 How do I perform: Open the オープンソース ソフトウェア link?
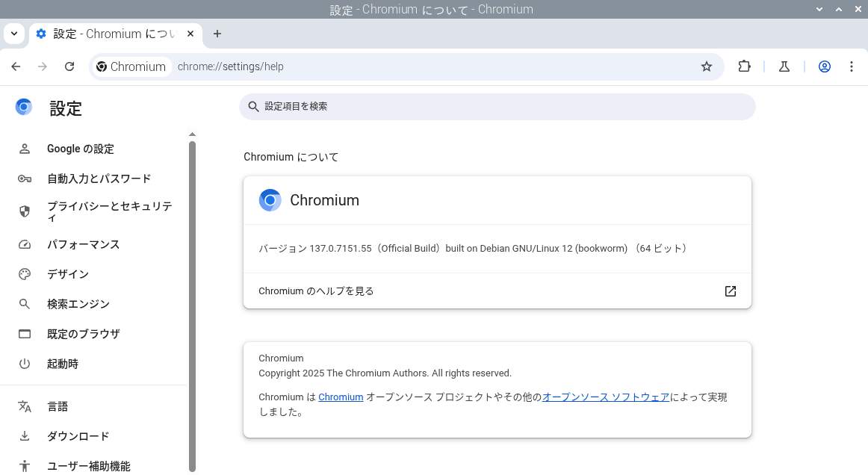pyautogui.click(x=606, y=397)
